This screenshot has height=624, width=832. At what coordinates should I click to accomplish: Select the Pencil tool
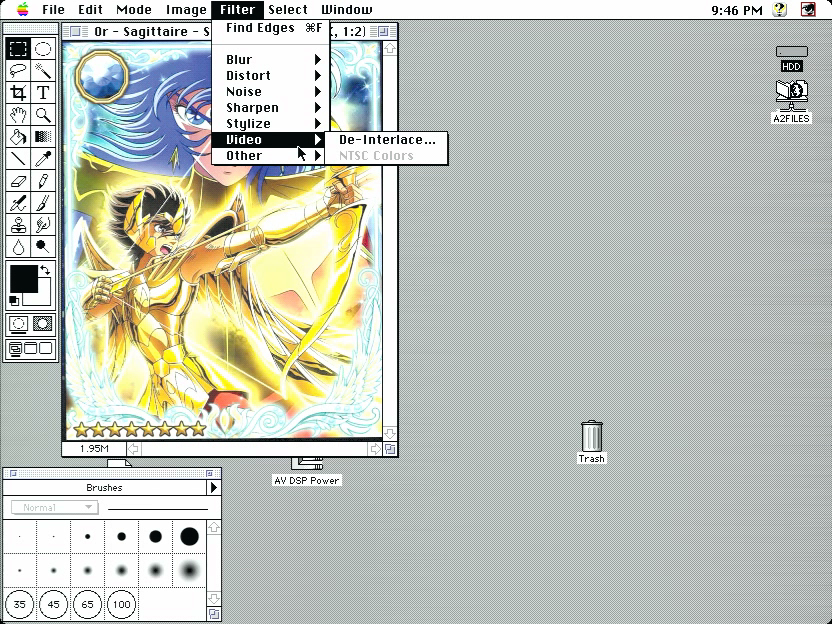pos(43,181)
